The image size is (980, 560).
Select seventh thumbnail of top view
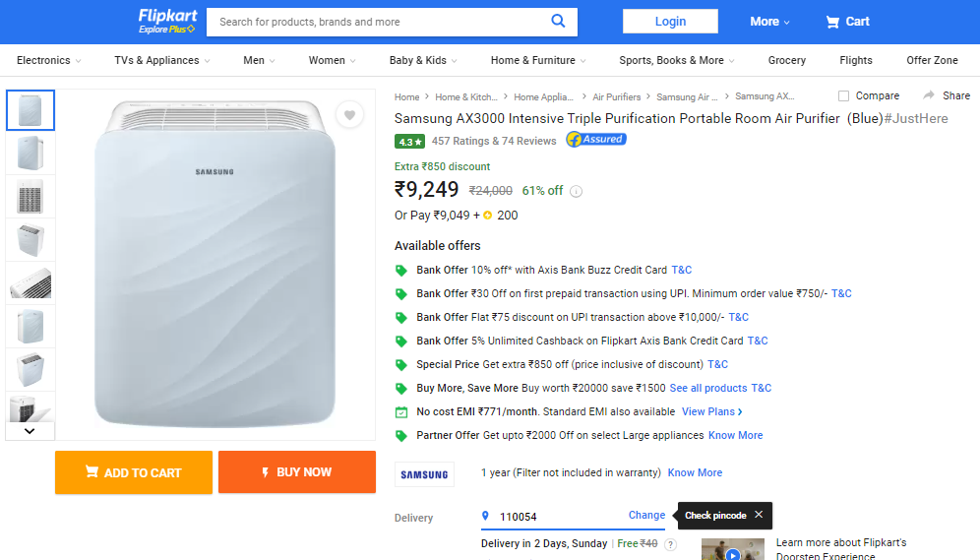(30, 369)
